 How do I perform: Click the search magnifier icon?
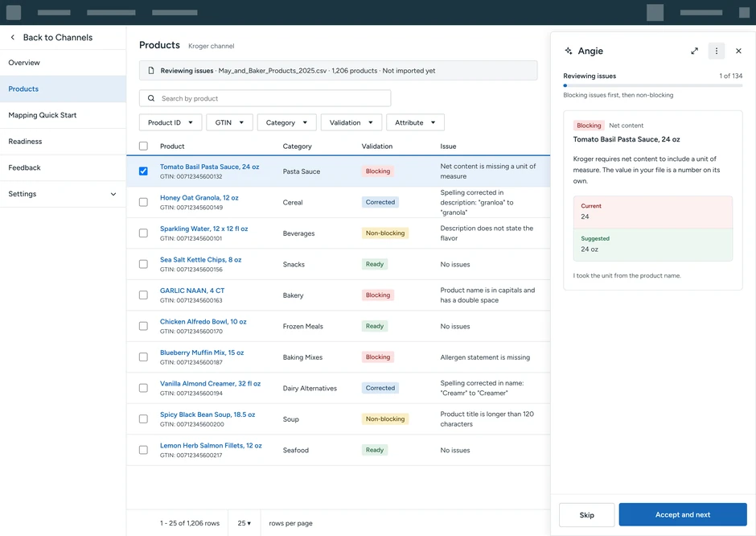tap(151, 98)
